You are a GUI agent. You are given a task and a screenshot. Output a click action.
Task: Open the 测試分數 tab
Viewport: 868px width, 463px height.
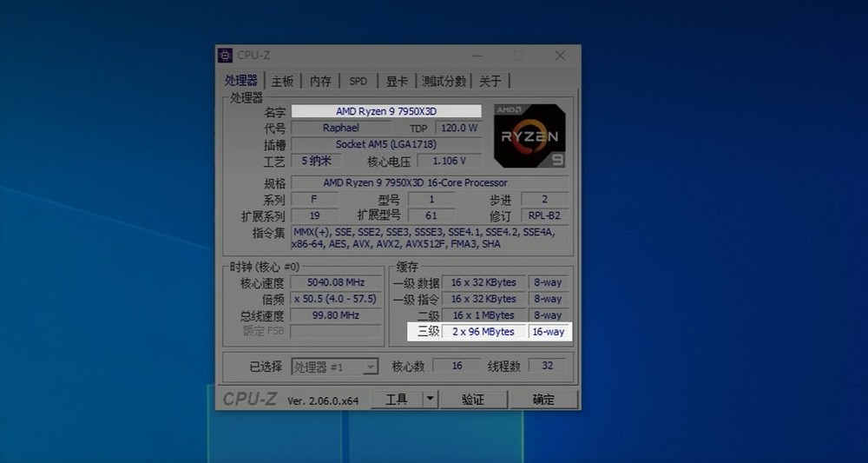pyautogui.click(x=444, y=81)
